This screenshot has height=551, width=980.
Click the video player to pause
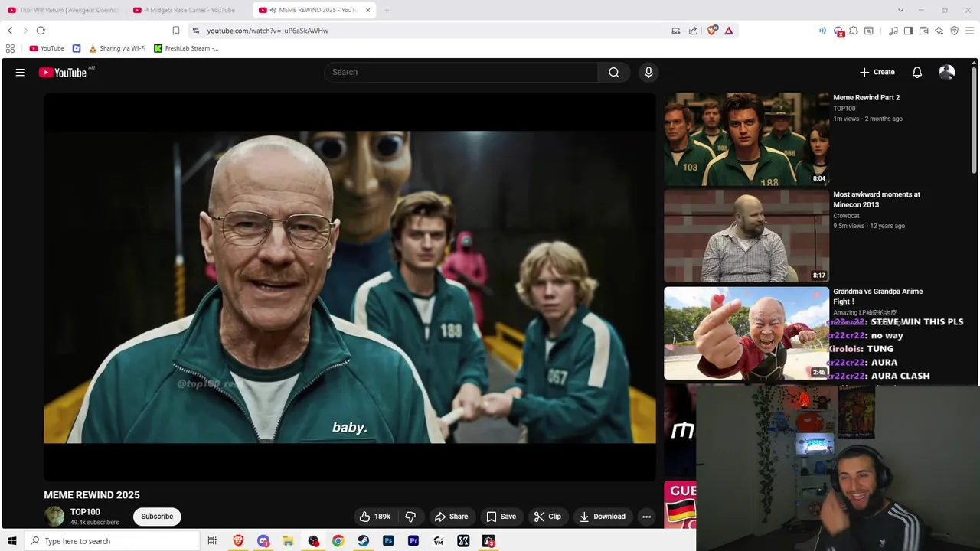(x=349, y=287)
